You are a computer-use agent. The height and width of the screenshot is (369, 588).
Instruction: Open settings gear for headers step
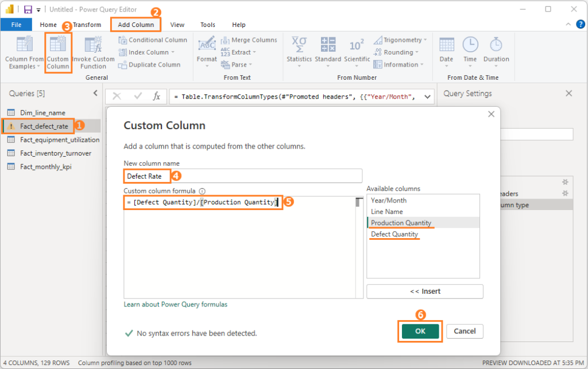565,193
